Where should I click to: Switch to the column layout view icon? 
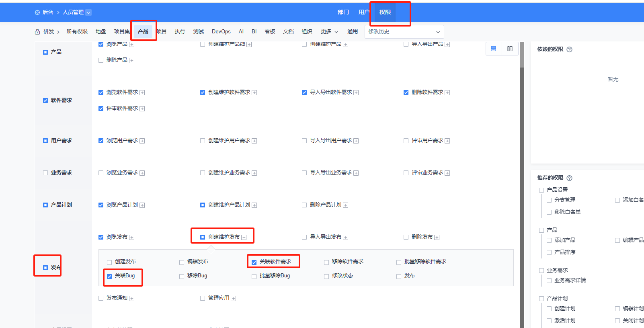510,49
